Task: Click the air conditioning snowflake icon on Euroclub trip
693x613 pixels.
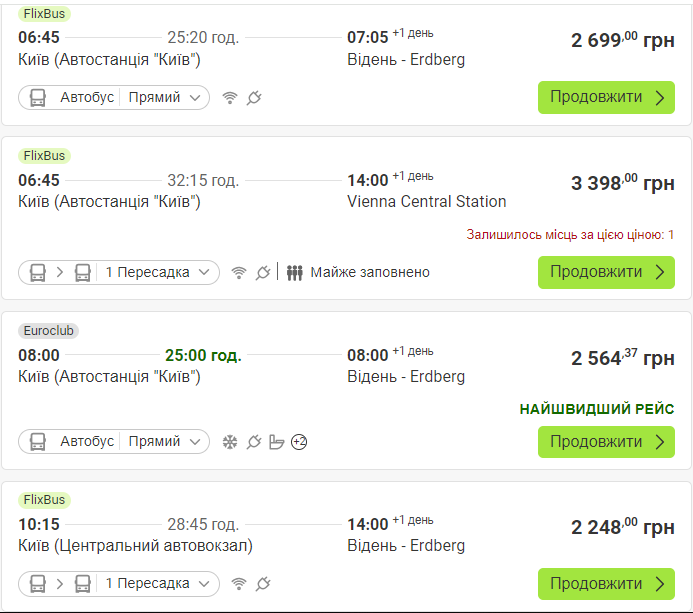Action: tap(230, 442)
